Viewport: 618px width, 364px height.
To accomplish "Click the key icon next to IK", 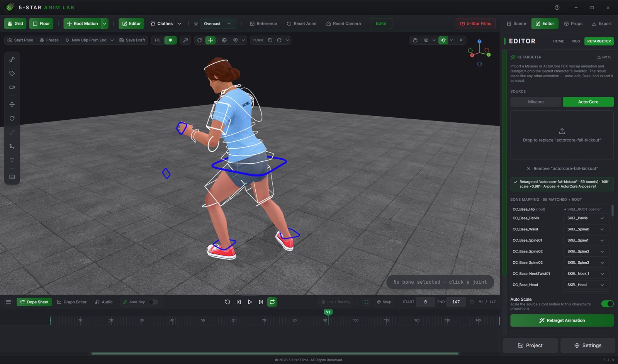I will click(x=186, y=40).
